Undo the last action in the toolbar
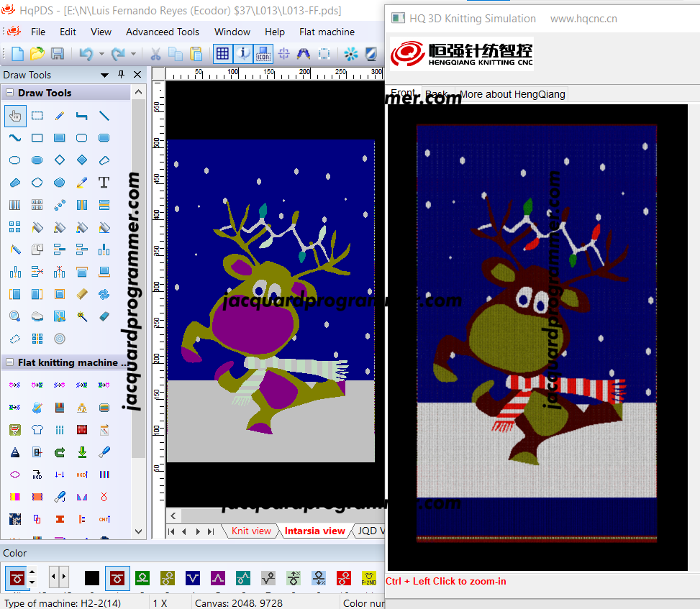700x609 pixels. [86, 54]
